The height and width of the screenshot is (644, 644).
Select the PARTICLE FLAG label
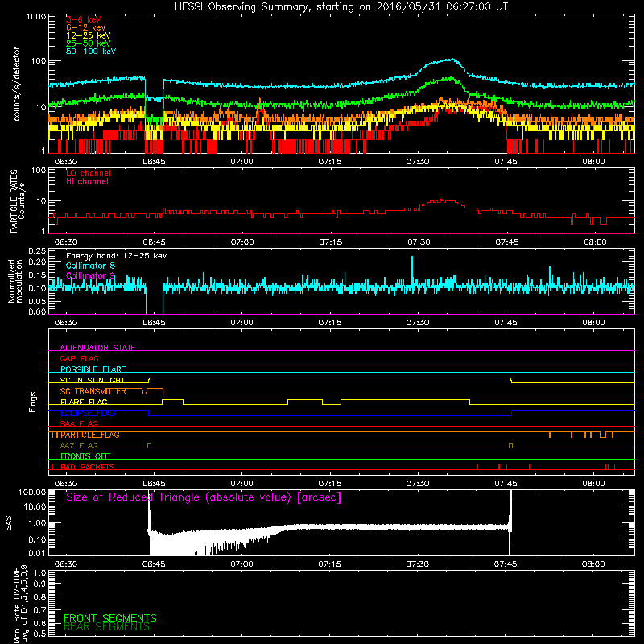pyautogui.click(x=90, y=435)
